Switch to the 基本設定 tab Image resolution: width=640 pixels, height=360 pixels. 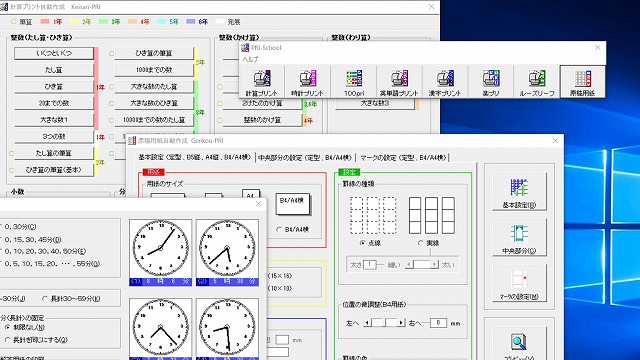click(194, 157)
